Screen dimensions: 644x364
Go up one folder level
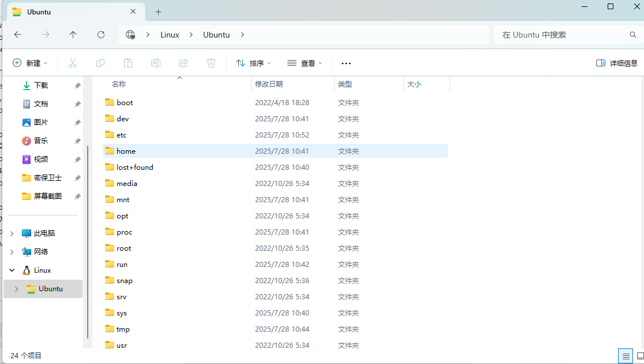coord(73,35)
